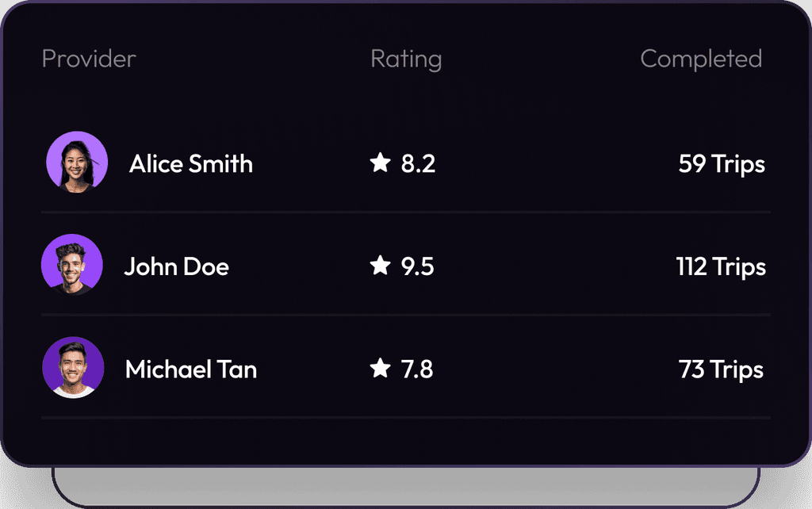Select the John Doe name link

[x=176, y=266]
